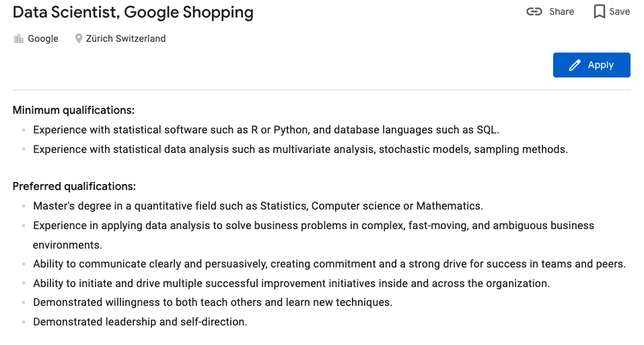Click the Preferred qualifications heading

pos(74,186)
